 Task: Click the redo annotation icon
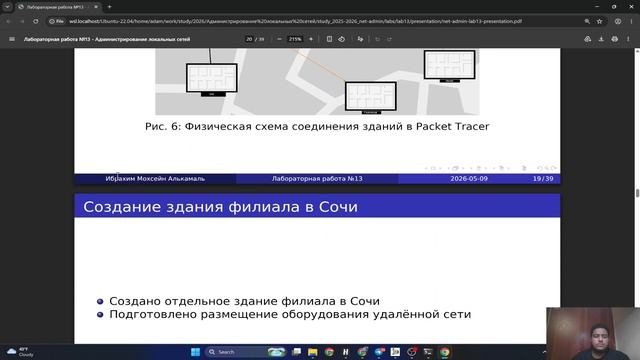(x=389, y=39)
